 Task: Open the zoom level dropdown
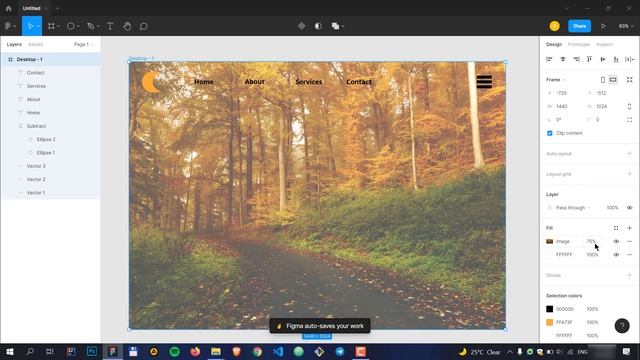(626, 26)
